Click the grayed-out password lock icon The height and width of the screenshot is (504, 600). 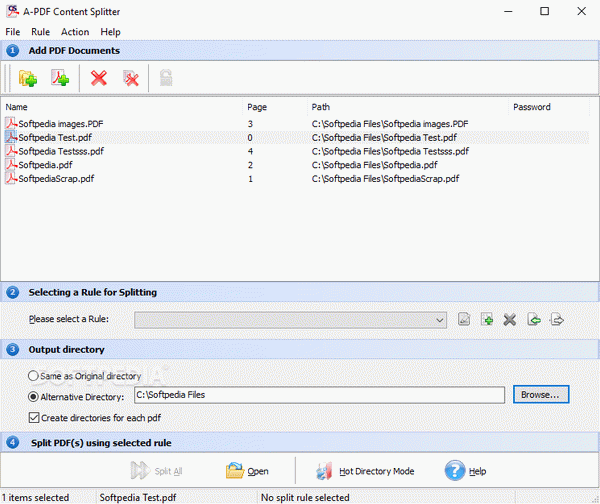click(166, 78)
